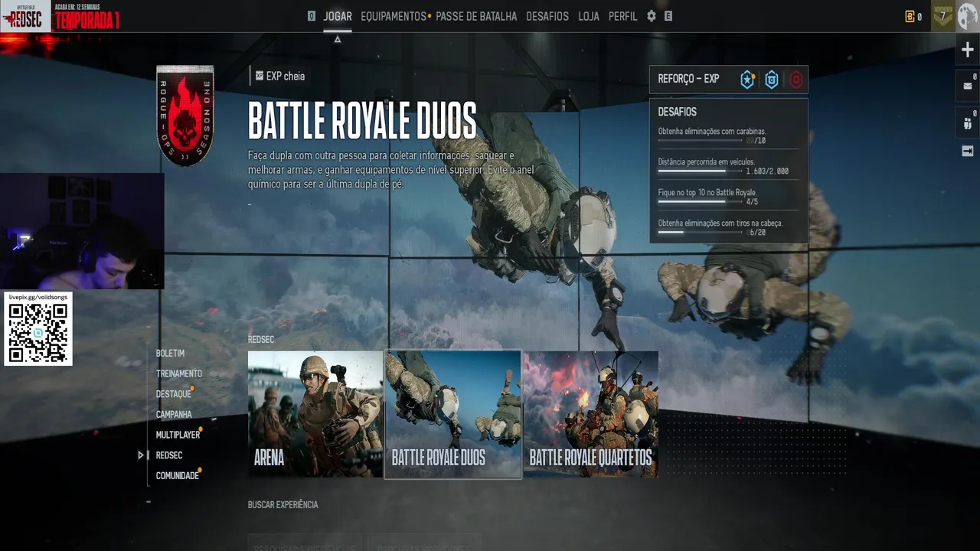
Task: Open the Battlefield coin balance icon
Action: 910,16
